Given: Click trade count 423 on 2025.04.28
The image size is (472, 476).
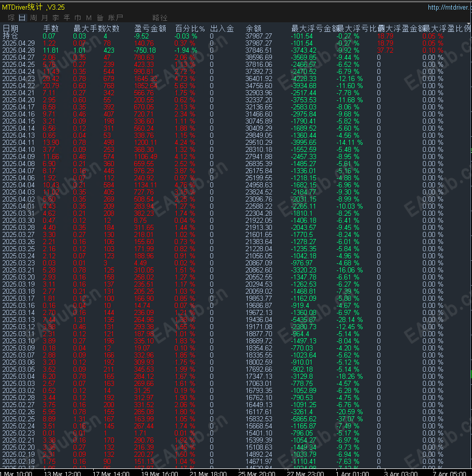Looking at the screenshot, I should [109, 50].
